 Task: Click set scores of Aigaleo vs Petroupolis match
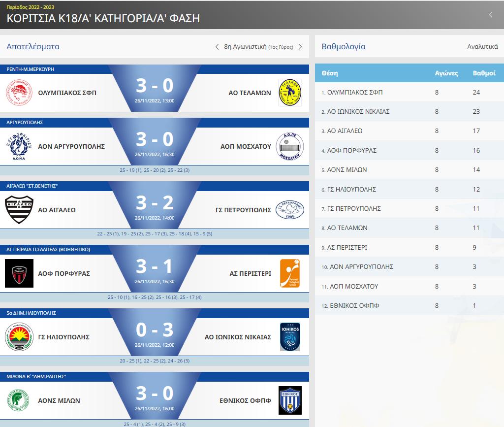(155, 234)
